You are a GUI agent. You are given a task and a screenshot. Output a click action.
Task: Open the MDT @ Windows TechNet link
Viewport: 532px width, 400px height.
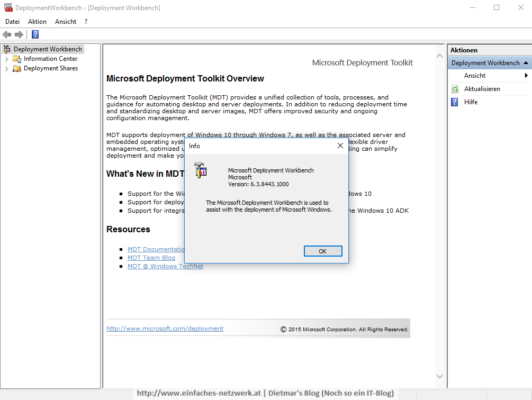tap(165, 266)
